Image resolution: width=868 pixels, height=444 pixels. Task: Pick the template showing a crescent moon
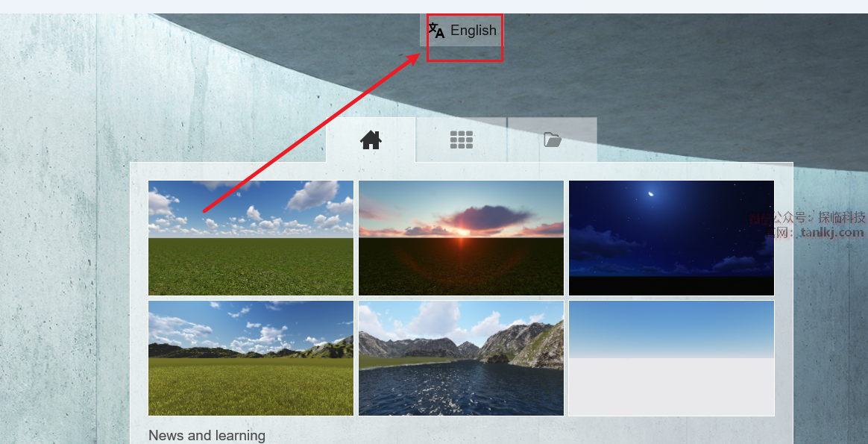click(x=671, y=238)
